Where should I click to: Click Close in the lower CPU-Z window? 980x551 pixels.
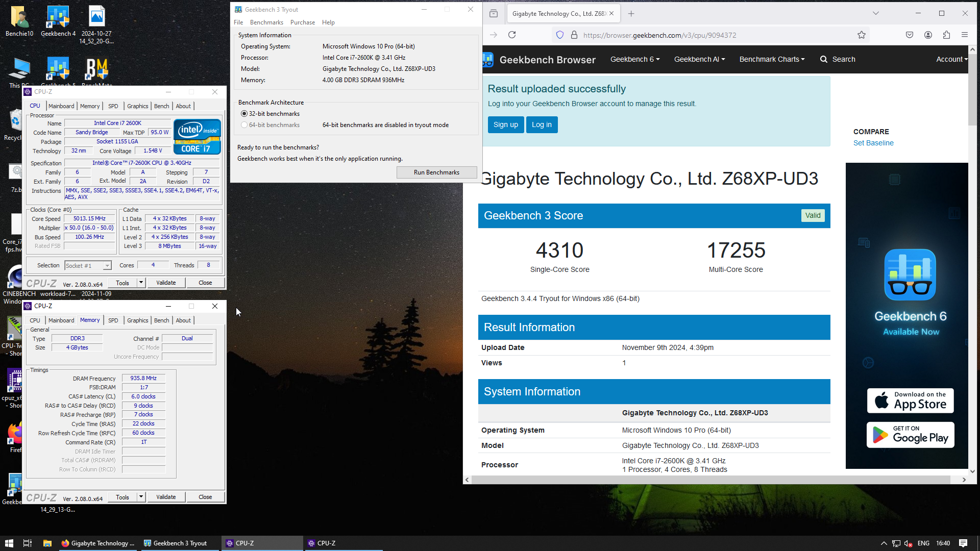pyautogui.click(x=205, y=497)
